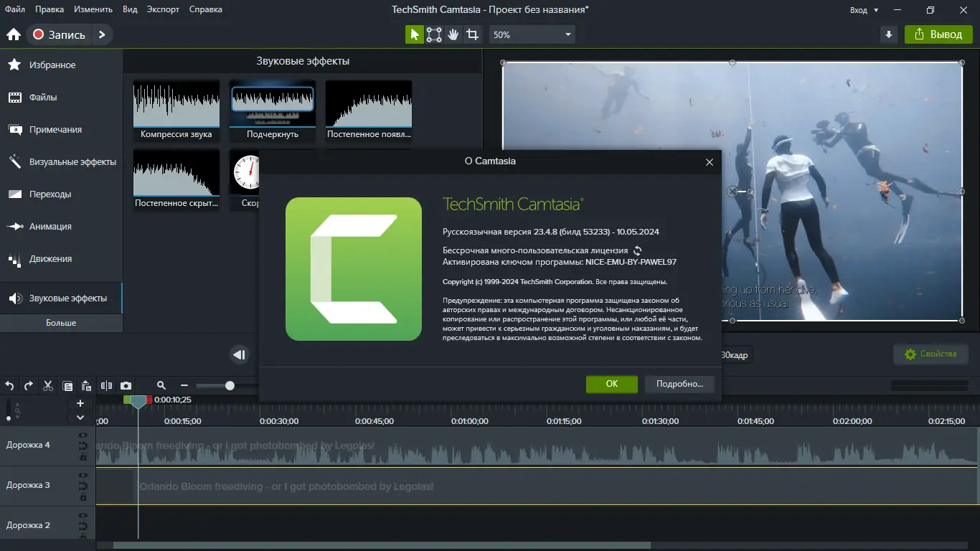980x551 pixels.
Task: Capture a frame with the camera icon
Action: [x=126, y=386]
